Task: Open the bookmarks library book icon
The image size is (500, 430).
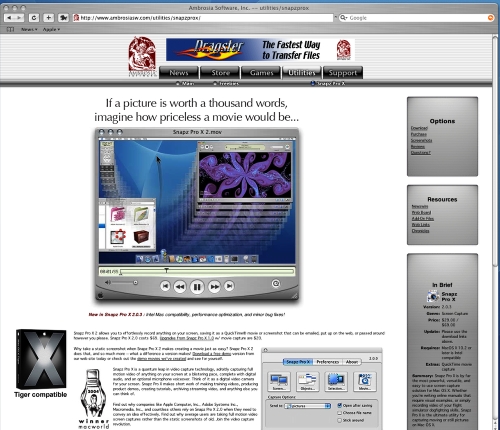Action: 10,29
